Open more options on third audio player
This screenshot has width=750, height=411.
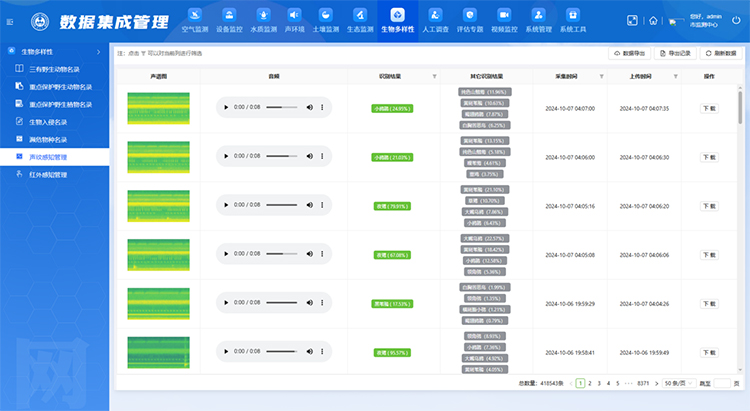click(322, 205)
